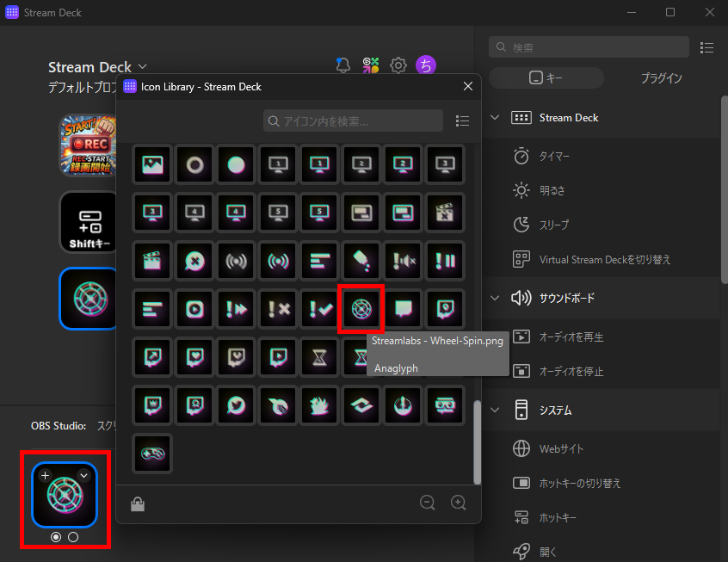
Task: Select first key state radio button
Action: click(56, 537)
